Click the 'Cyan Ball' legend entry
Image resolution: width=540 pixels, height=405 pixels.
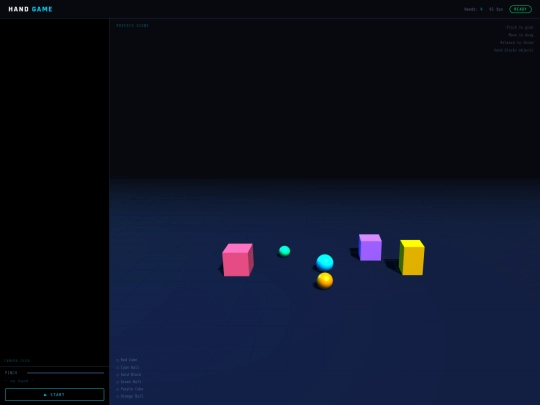[128, 367]
